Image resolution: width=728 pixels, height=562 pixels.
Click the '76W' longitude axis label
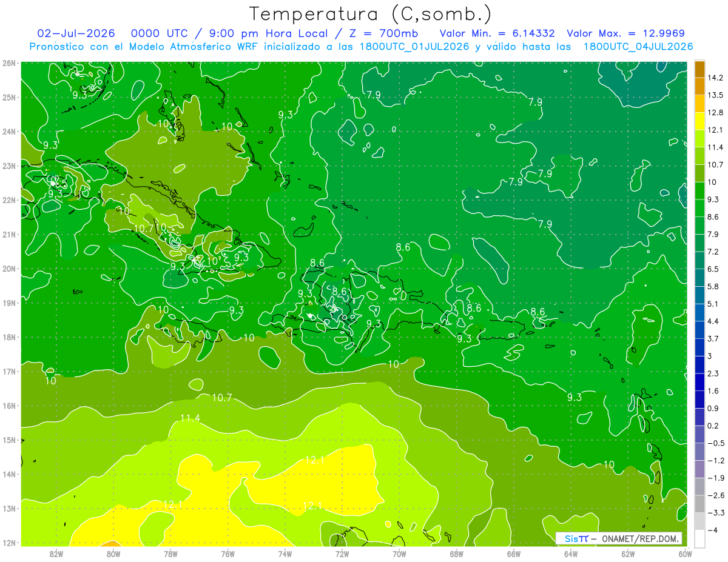point(227,554)
